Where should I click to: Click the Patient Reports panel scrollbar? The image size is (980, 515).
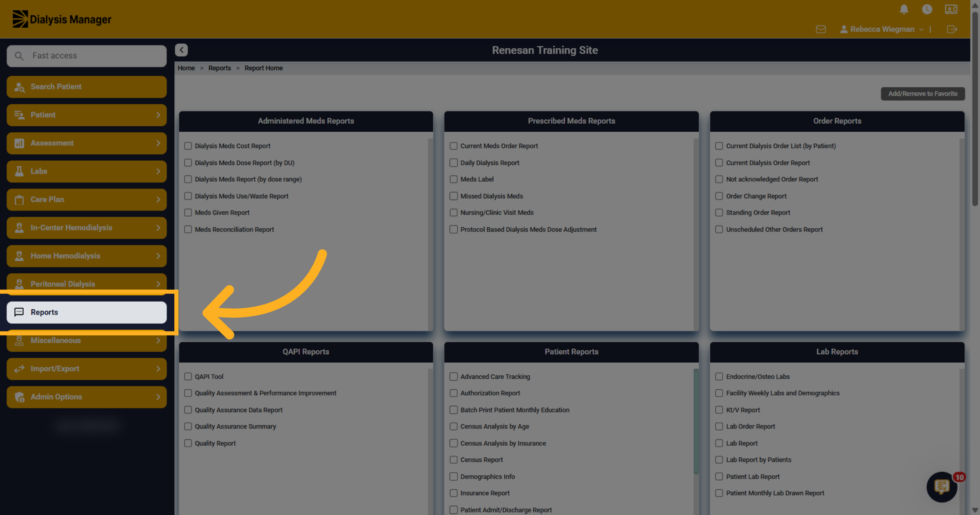696,421
